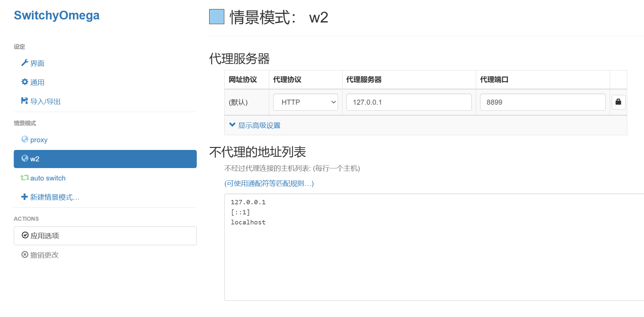Click the check-circle icon in 应用选项

pos(25,235)
